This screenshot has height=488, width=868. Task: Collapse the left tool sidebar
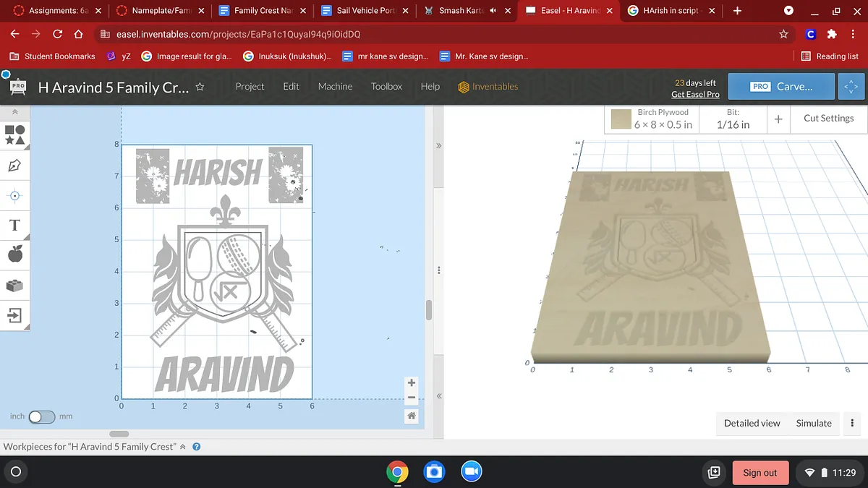(x=15, y=113)
